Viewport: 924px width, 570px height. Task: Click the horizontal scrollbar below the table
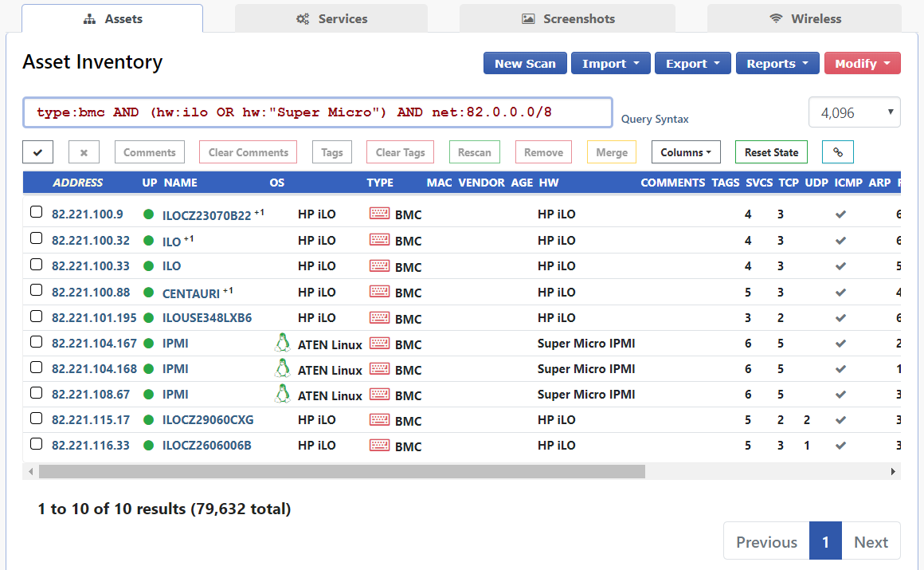pos(335,471)
